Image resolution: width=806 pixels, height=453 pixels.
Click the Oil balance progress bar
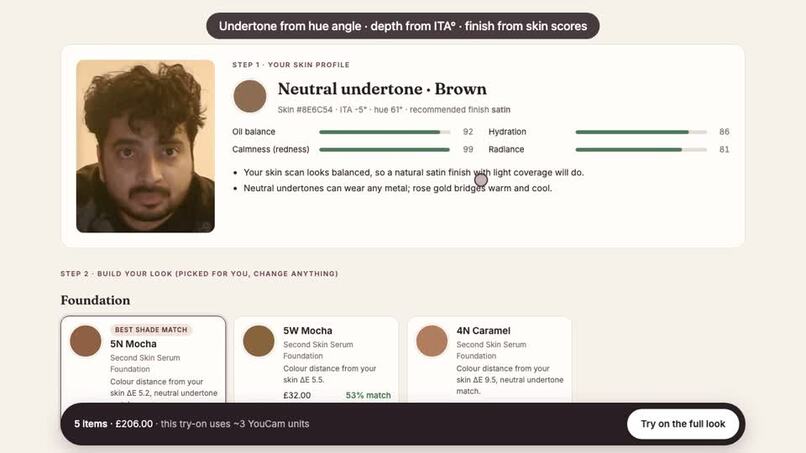[384, 132]
